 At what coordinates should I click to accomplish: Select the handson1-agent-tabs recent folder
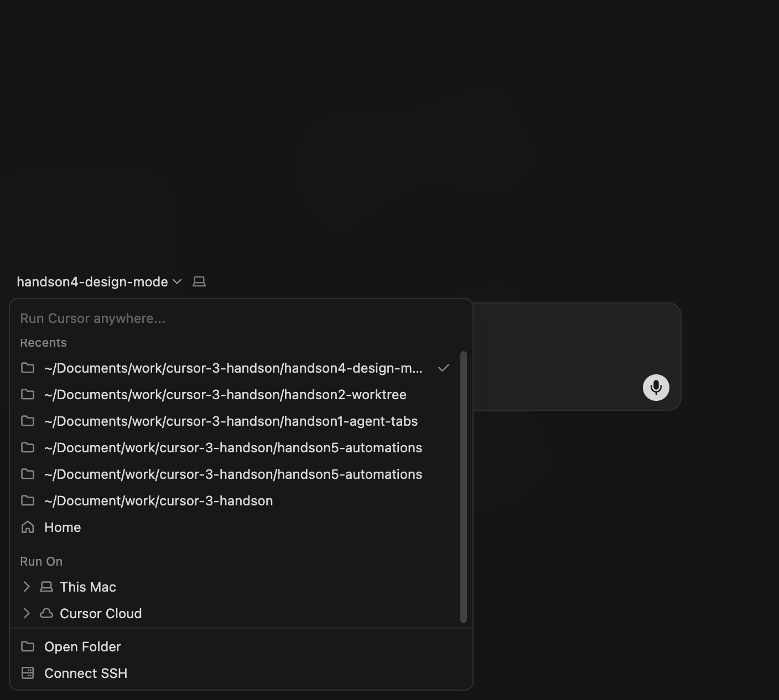(x=231, y=421)
